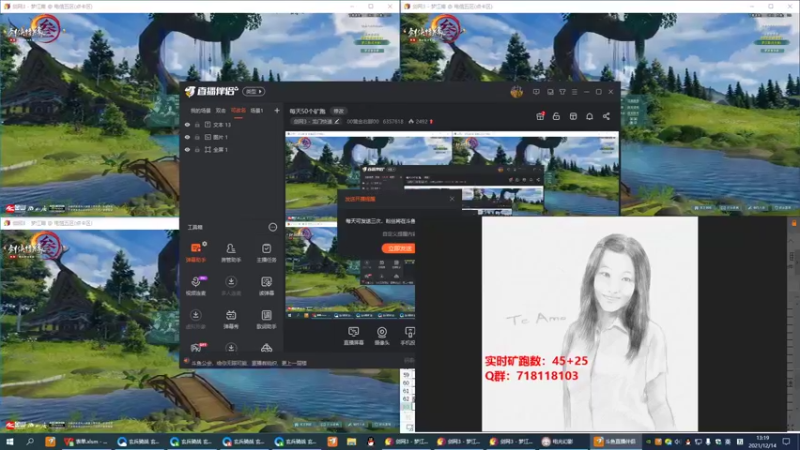Open the type pill beside the logo
The image size is (800, 450).
click(254, 91)
